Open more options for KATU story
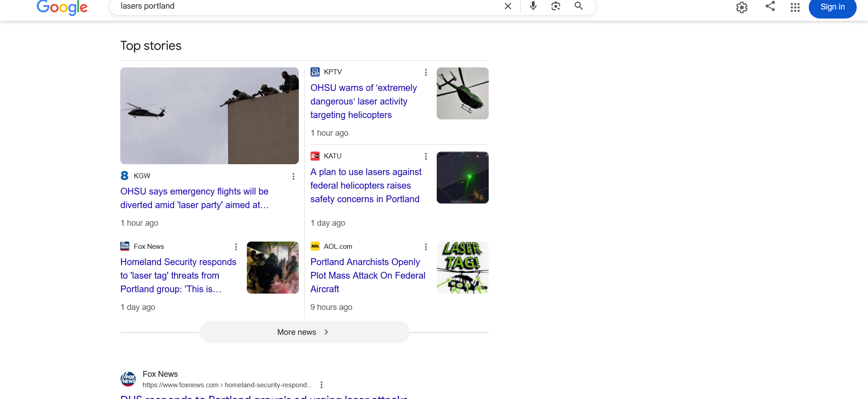The width and height of the screenshot is (868, 399). pos(426,157)
